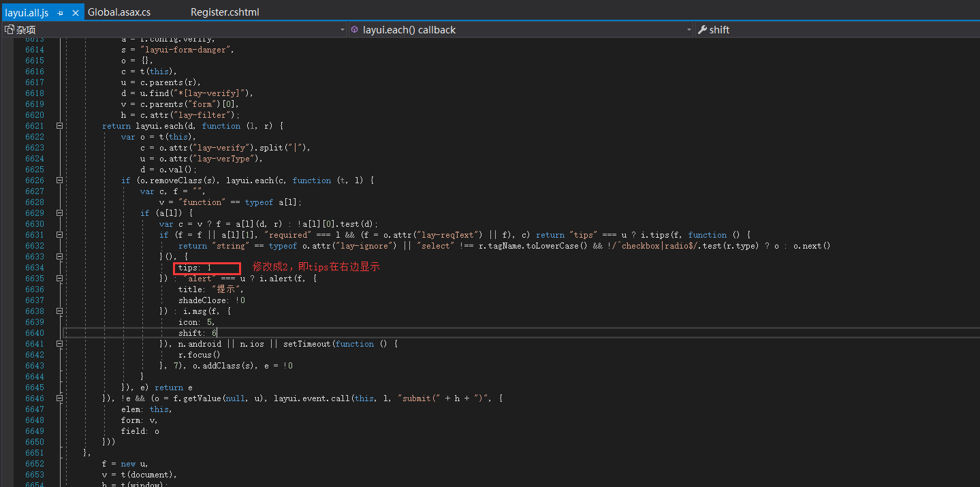Image resolution: width=980 pixels, height=487 pixels.
Task: Collapse the fold marker at line 6621
Action: (x=60, y=125)
